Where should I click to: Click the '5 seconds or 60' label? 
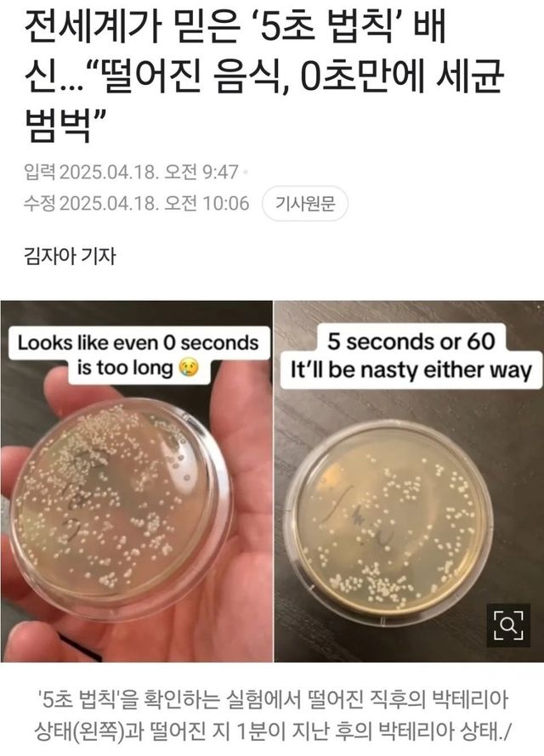[411, 341]
